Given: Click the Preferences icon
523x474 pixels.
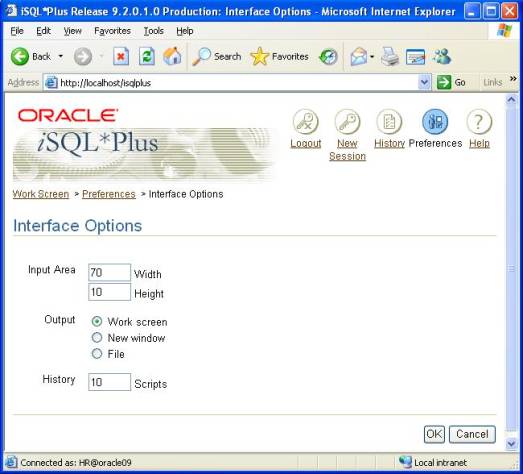Looking at the screenshot, I should pos(435,122).
